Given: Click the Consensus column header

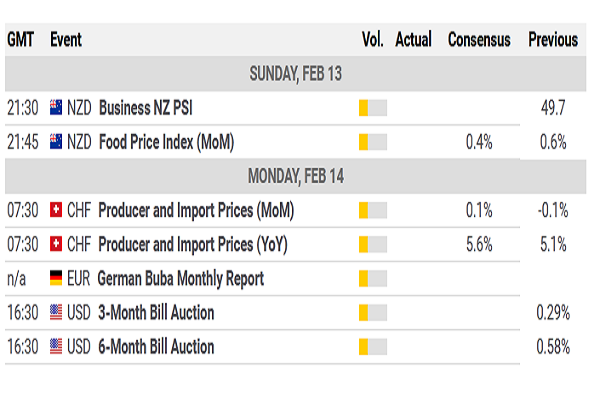Looking at the screenshot, I should coord(479,40).
